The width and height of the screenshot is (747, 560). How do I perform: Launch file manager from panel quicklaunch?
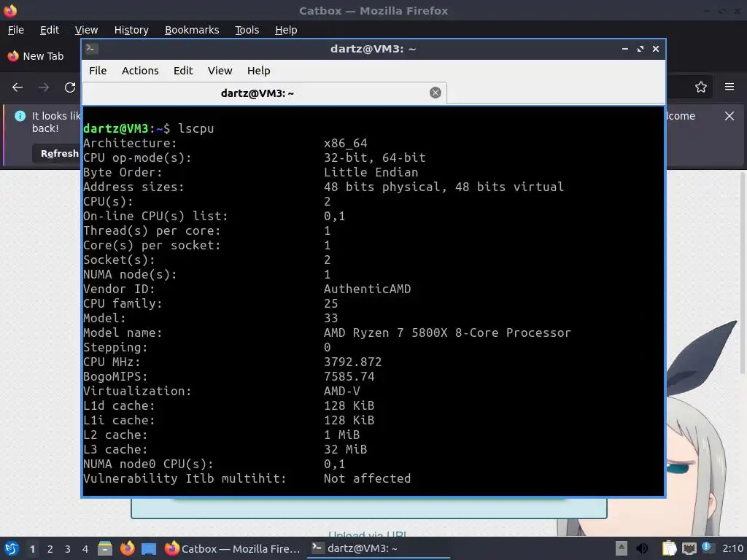pyautogui.click(x=105, y=548)
